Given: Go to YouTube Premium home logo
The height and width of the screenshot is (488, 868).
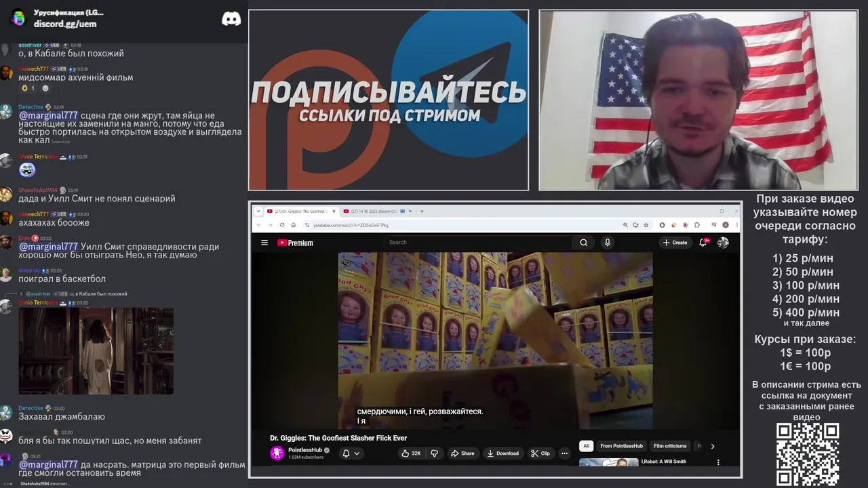Looking at the screenshot, I should pos(295,243).
